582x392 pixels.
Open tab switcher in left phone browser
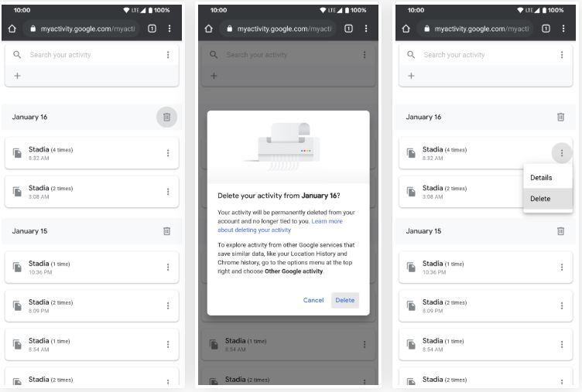pyautogui.click(x=152, y=29)
